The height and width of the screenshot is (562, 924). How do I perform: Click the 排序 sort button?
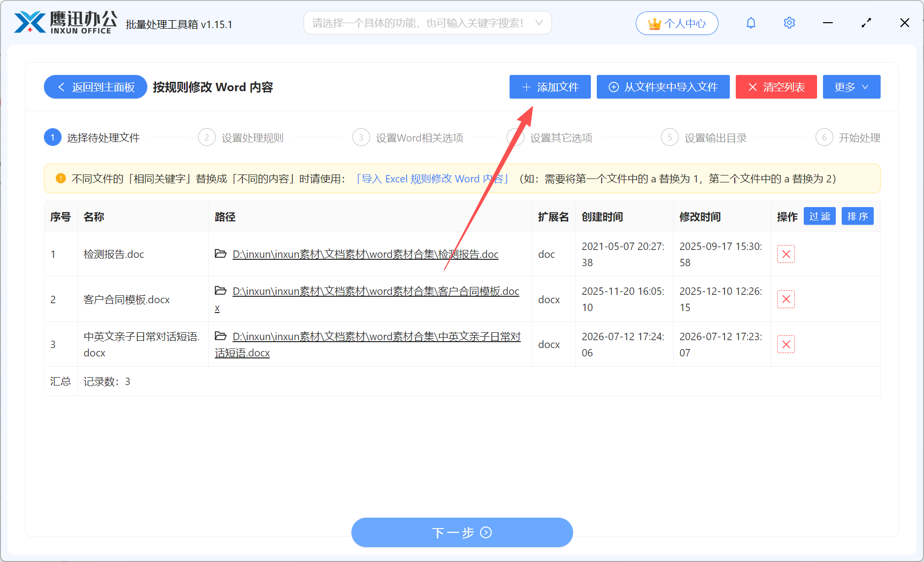tap(857, 216)
